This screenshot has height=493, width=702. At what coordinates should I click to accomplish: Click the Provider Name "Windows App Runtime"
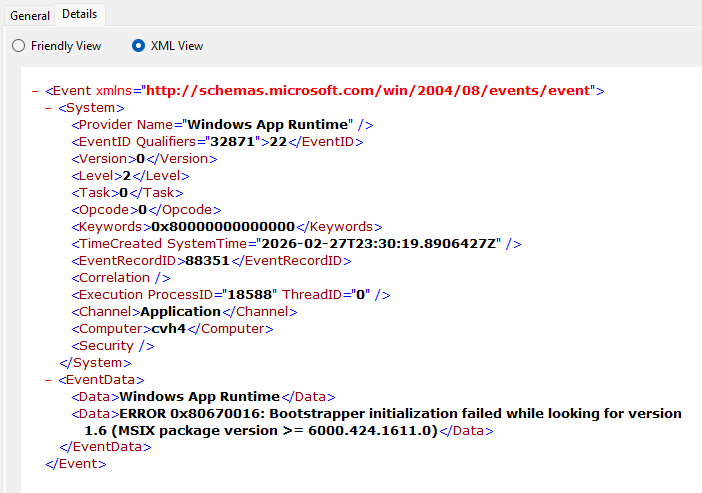pos(270,124)
